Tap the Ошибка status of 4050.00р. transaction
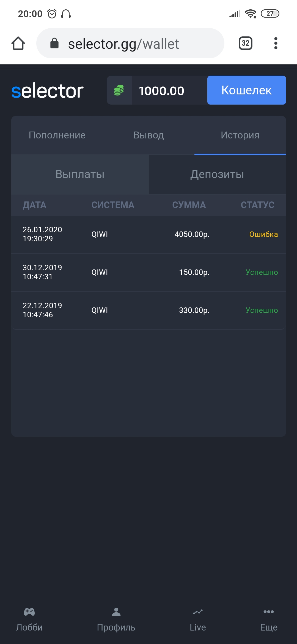The width and height of the screenshot is (297, 644). (x=263, y=234)
